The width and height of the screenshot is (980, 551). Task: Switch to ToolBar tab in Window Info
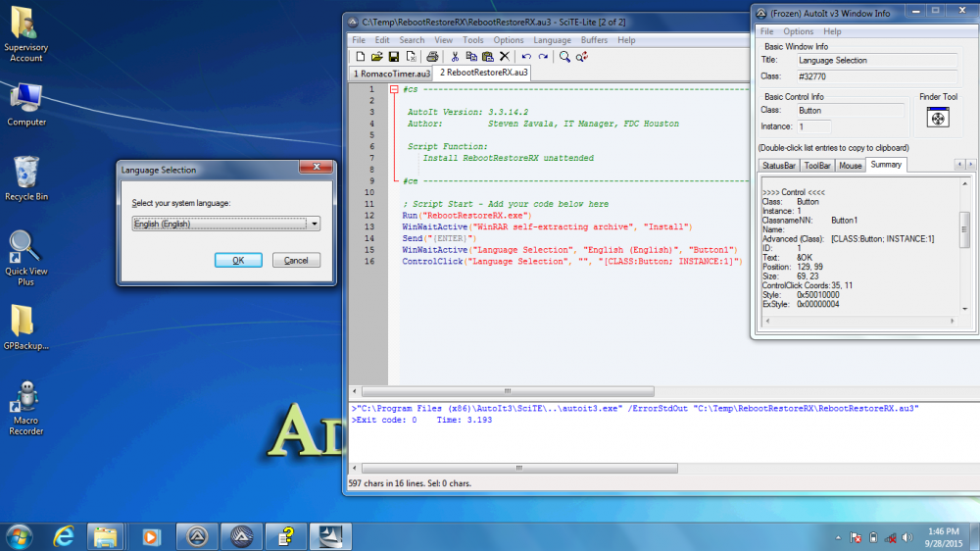click(817, 166)
